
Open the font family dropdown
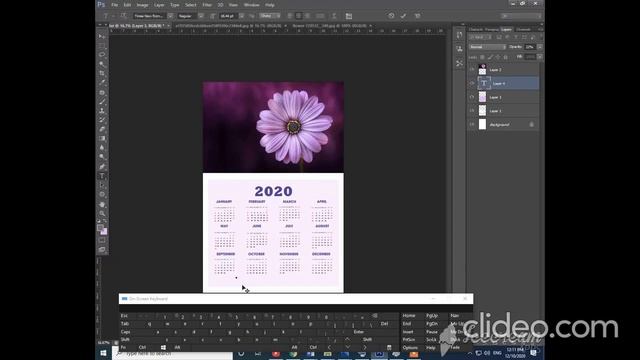pos(170,16)
